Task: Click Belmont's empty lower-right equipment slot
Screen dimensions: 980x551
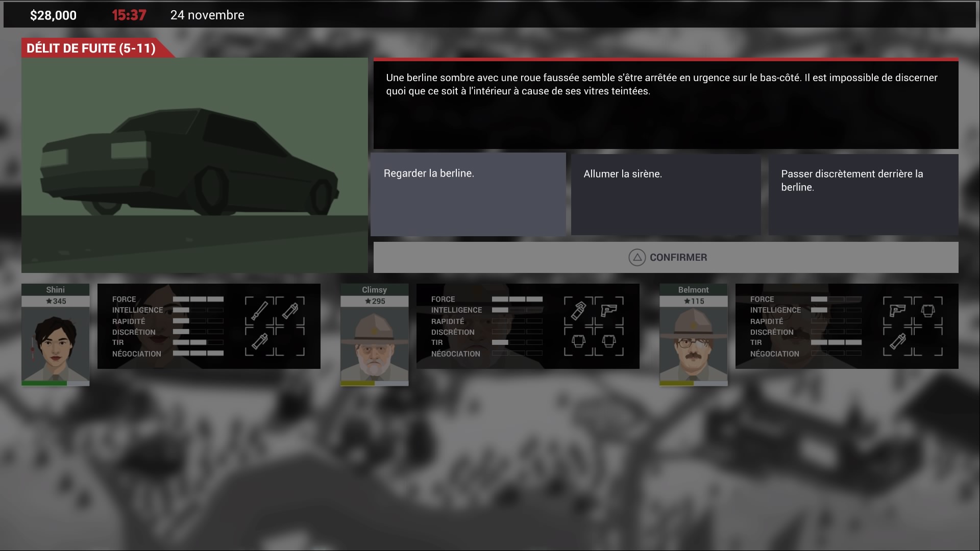Action: pos(928,341)
